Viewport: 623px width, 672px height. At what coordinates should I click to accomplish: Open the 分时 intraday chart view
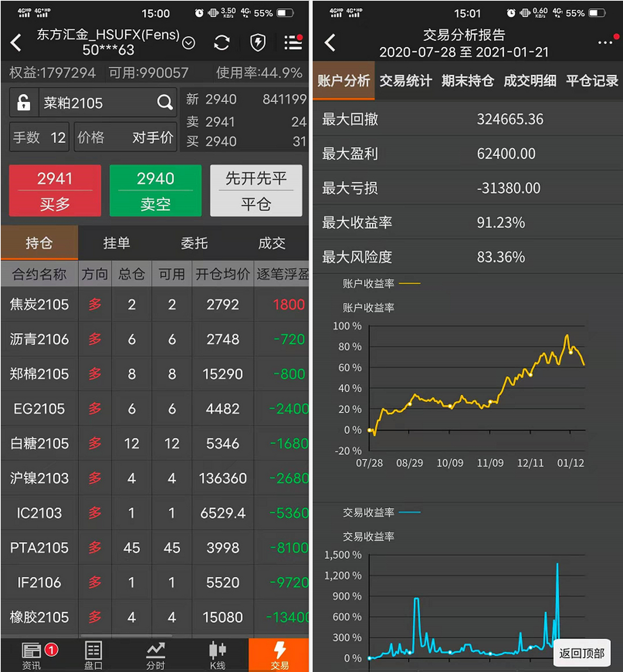pos(155,654)
